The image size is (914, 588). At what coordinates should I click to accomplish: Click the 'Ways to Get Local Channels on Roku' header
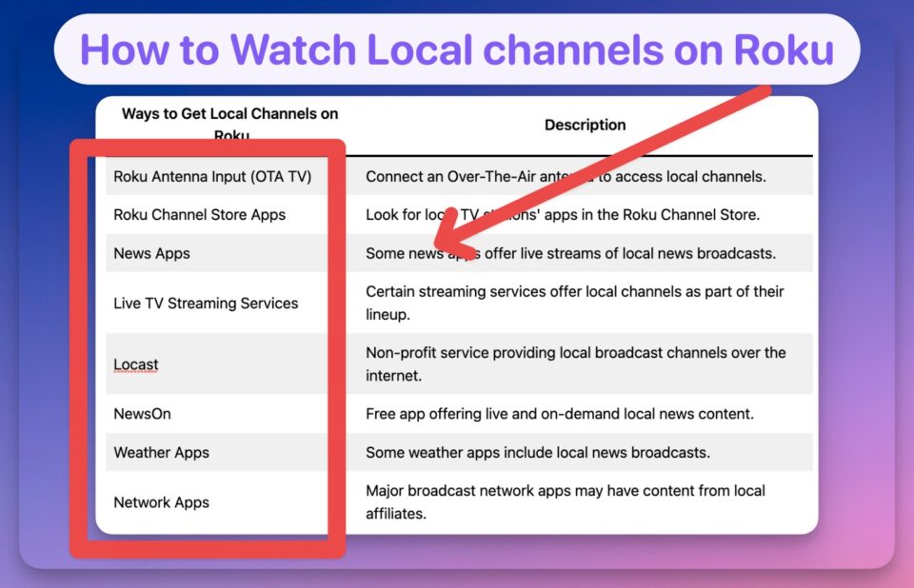click(x=230, y=124)
